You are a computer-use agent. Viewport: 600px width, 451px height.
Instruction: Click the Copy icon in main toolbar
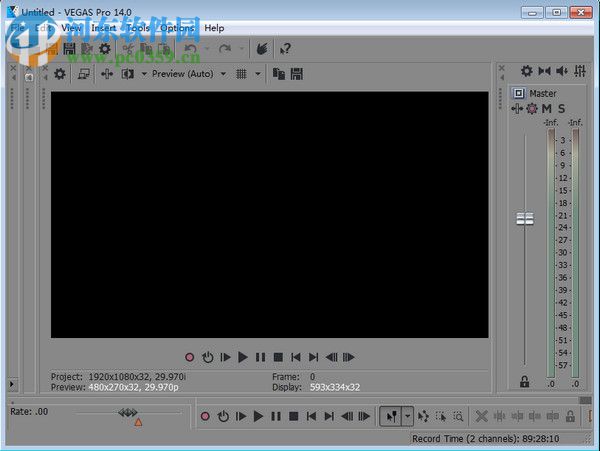click(146, 49)
